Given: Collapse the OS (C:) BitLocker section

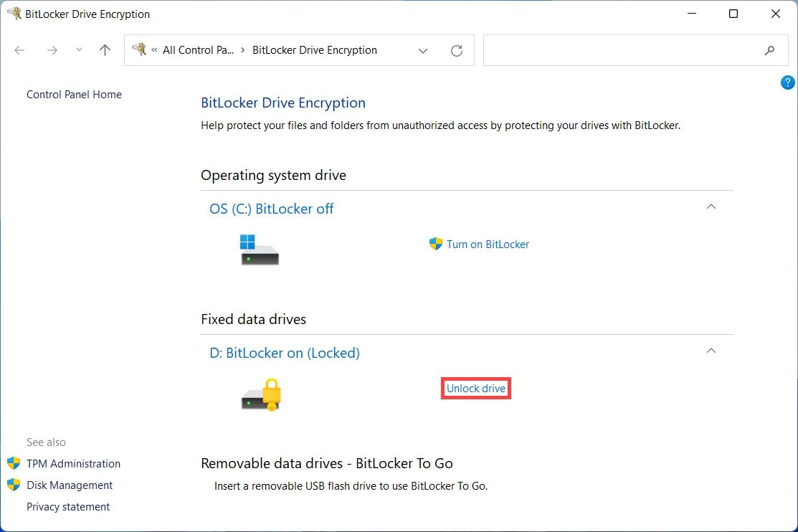Looking at the screenshot, I should click(711, 207).
